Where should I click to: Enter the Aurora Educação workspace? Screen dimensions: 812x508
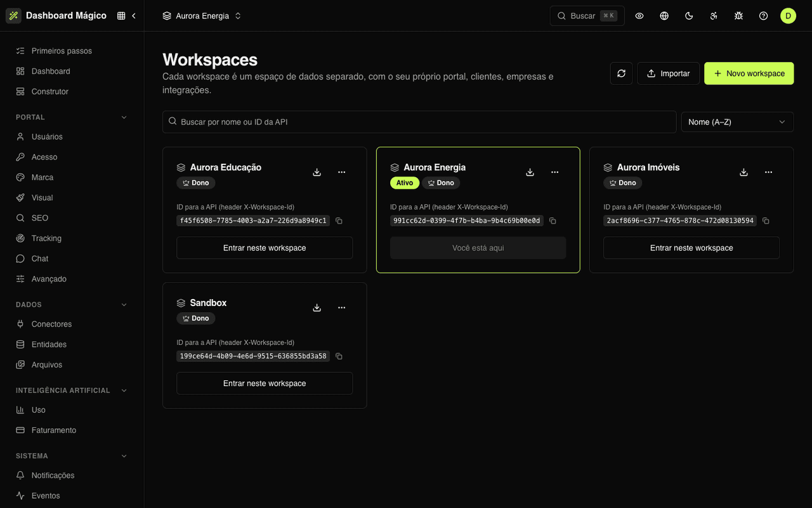tap(265, 248)
